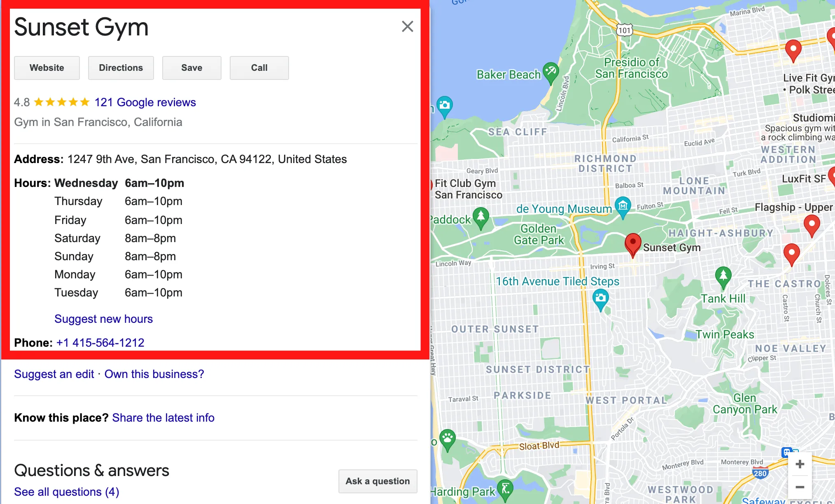The height and width of the screenshot is (504, 835).
Task: Open the 121 Google reviews link
Action: pyautogui.click(x=145, y=102)
